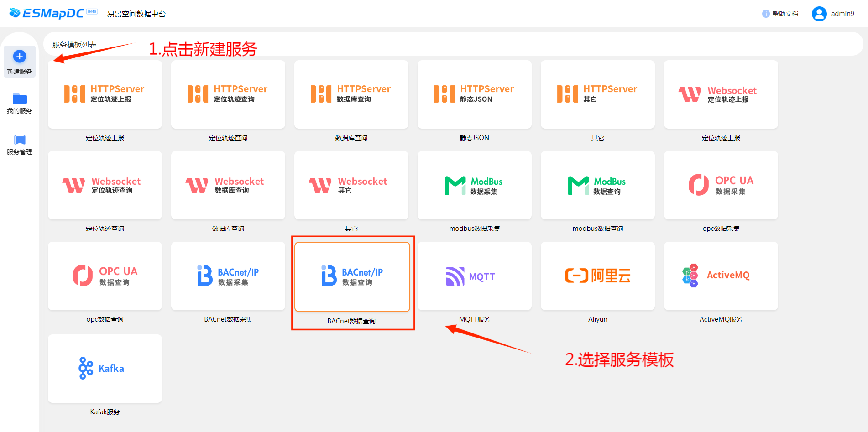
Task: Click the MQTT服务 caption
Action: [x=475, y=319]
